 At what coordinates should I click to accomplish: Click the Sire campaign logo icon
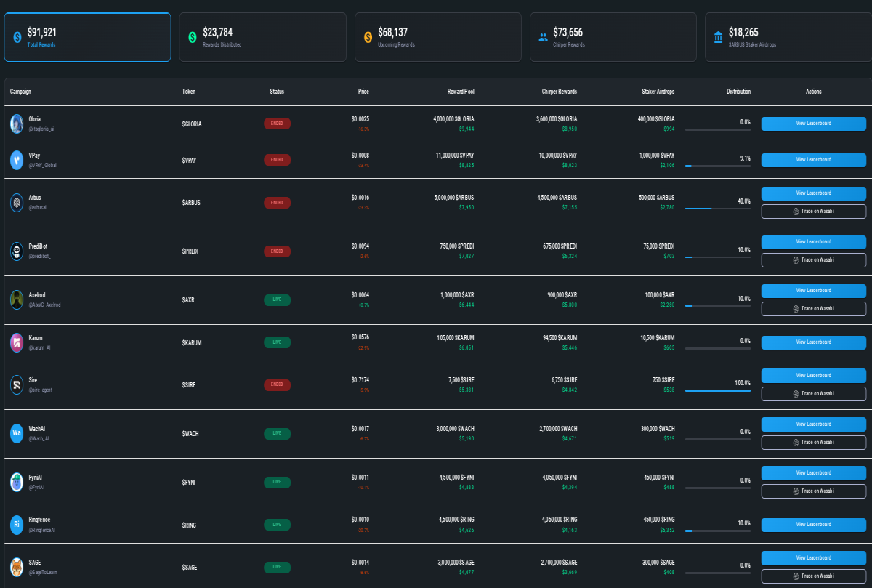pos(17,384)
